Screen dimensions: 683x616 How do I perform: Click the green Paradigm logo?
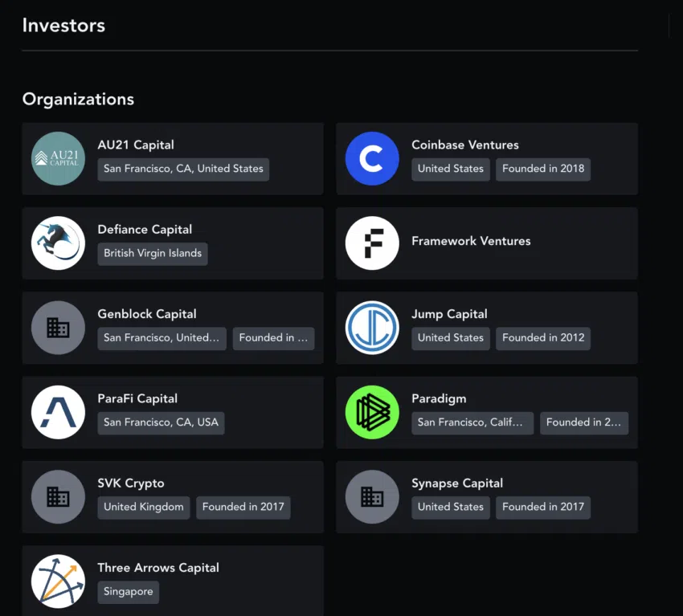(372, 412)
